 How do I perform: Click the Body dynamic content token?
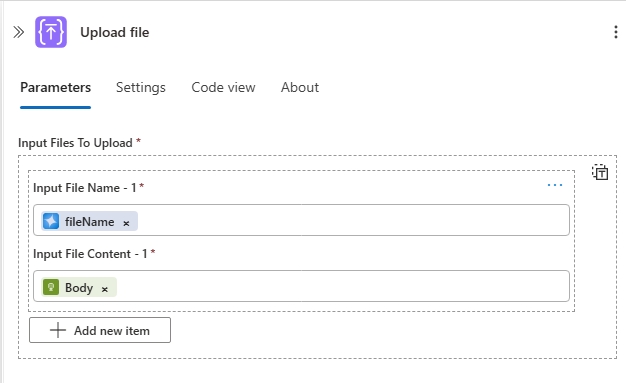tap(79, 287)
